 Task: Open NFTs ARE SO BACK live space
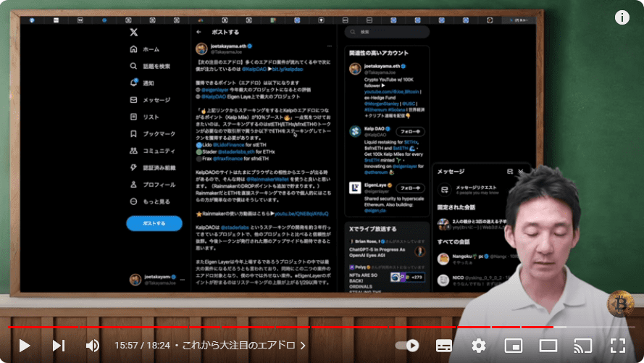387,278
